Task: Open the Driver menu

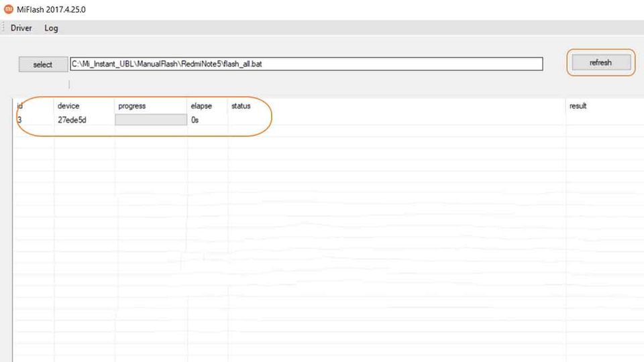Action: pos(21,28)
